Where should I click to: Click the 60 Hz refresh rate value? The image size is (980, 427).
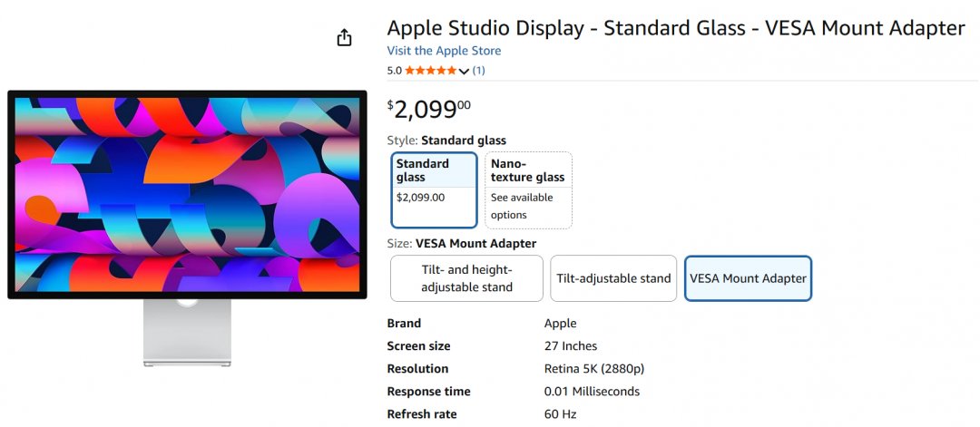pyautogui.click(x=558, y=414)
